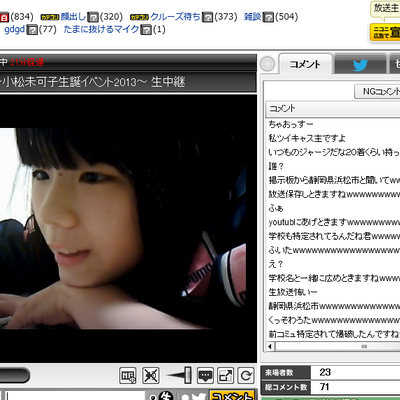This screenshot has height=400, width=400.
Task: Click the dark rounded bar left of player controls
Action: point(15,376)
